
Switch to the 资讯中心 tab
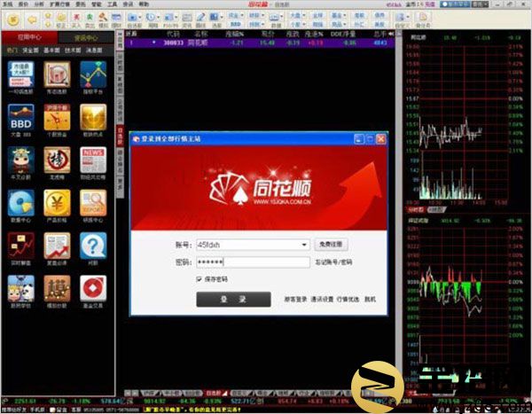[x=86, y=37]
